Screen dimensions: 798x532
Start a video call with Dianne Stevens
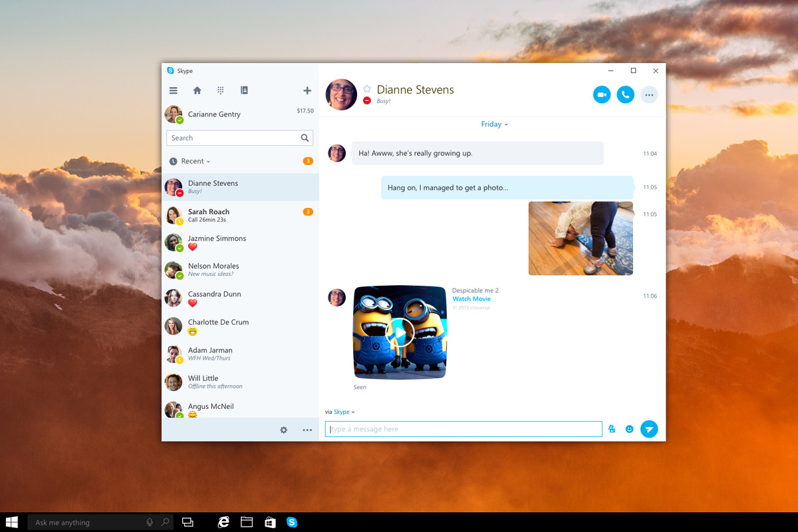(602, 94)
